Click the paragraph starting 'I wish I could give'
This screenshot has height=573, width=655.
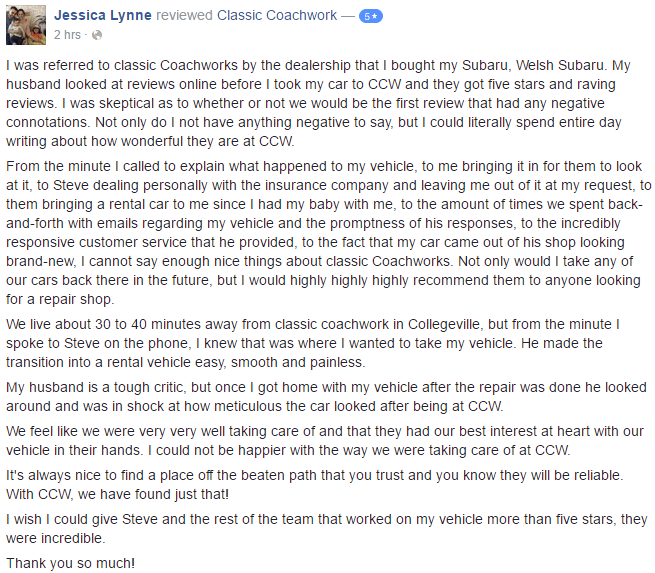pyautogui.click(x=327, y=529)
